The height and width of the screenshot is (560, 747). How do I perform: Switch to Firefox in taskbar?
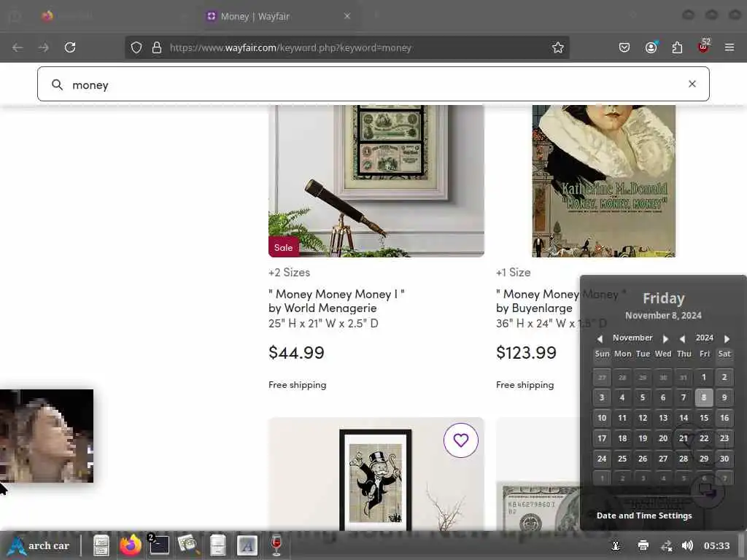130,545
